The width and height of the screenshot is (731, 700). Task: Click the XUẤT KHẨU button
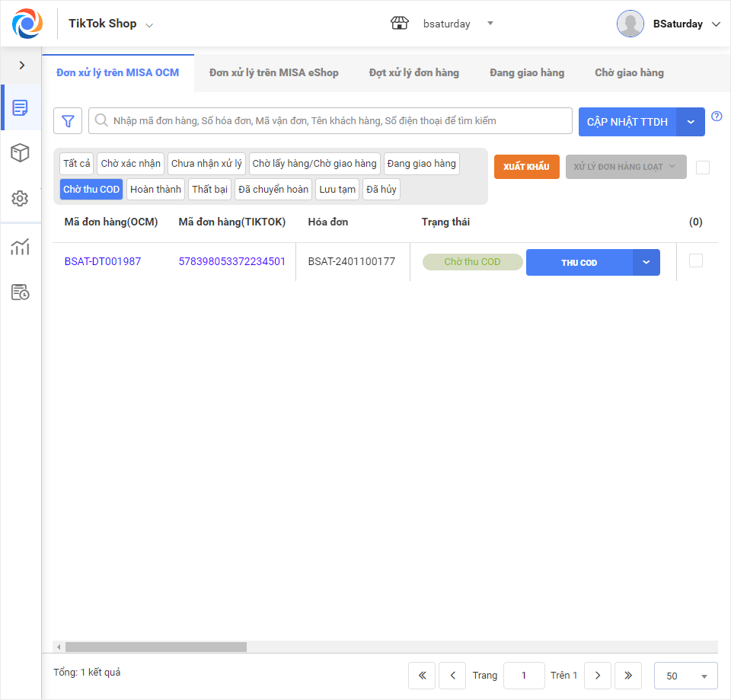(526, 167)
